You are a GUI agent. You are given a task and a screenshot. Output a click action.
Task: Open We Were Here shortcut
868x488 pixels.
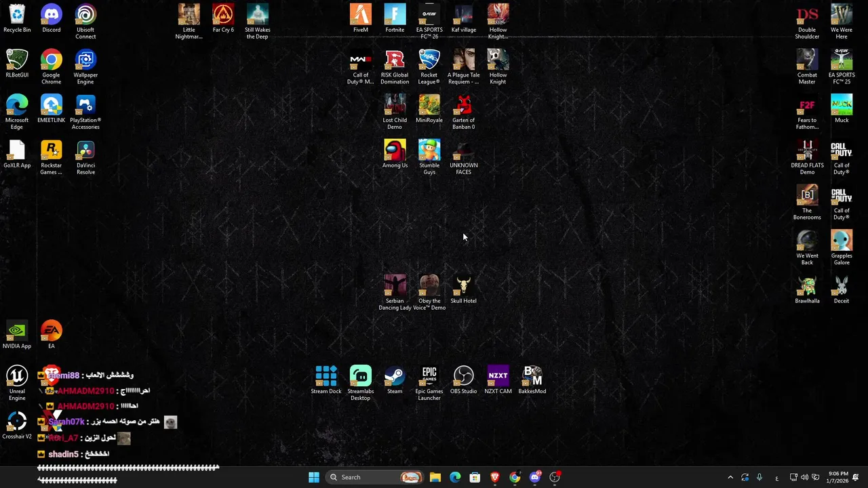coord(842,22)
